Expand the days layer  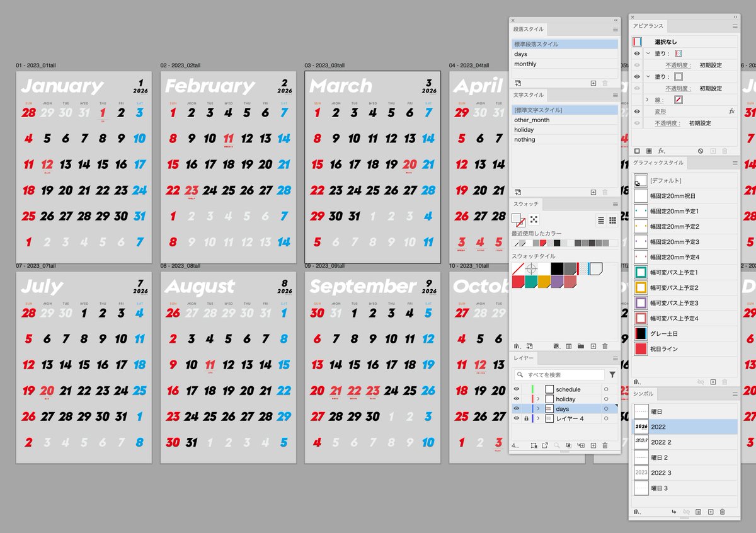click(x=538, y=409)
